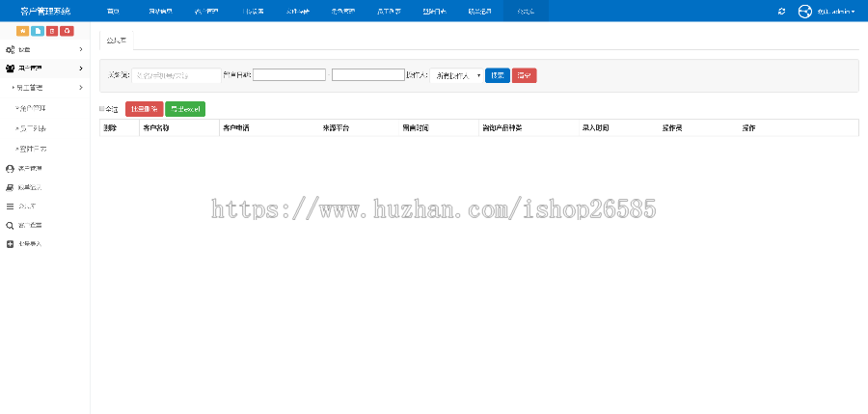Expand the gears menu row chevron

(x=81, y=50)
